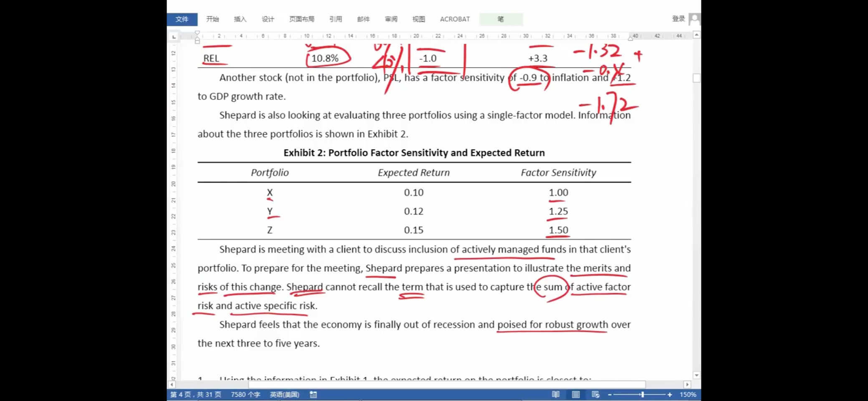
Task: Click the zoom out minus button
Action: [610, 394]
